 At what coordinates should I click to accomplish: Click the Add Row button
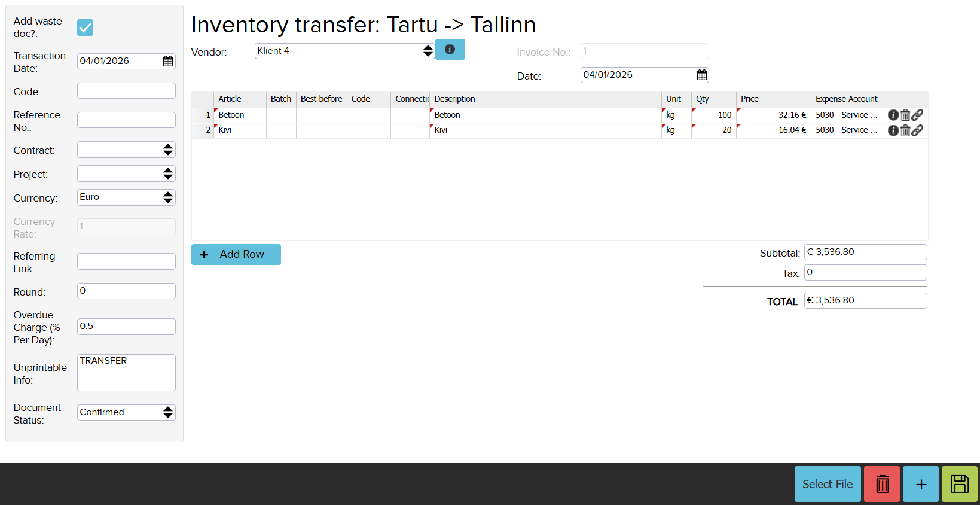(236, 254)
